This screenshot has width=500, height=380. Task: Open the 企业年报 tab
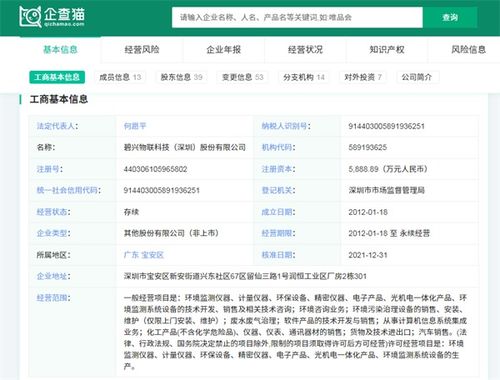pos(223,50)
